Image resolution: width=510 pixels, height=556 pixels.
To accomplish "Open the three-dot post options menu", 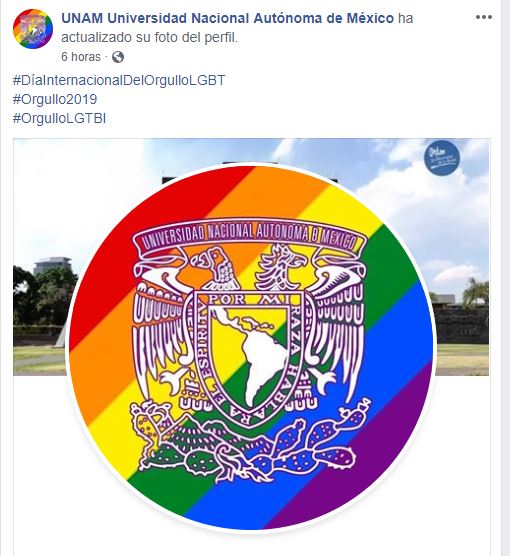I will 484,17.
